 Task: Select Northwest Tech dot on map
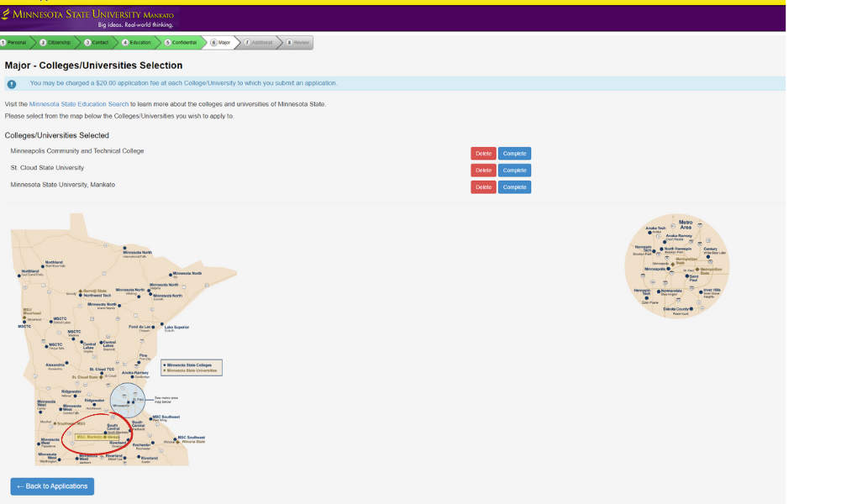point(81,295)
